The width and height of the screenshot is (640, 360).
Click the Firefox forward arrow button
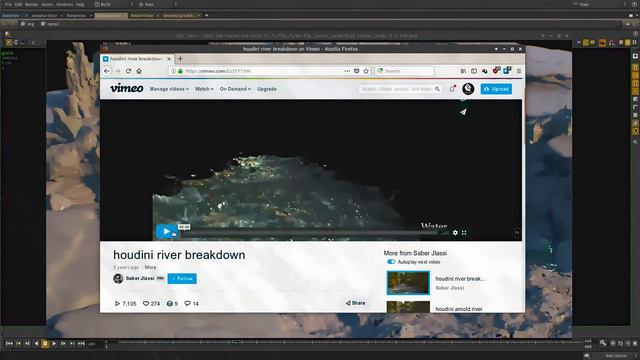click(x=118, y=71)
